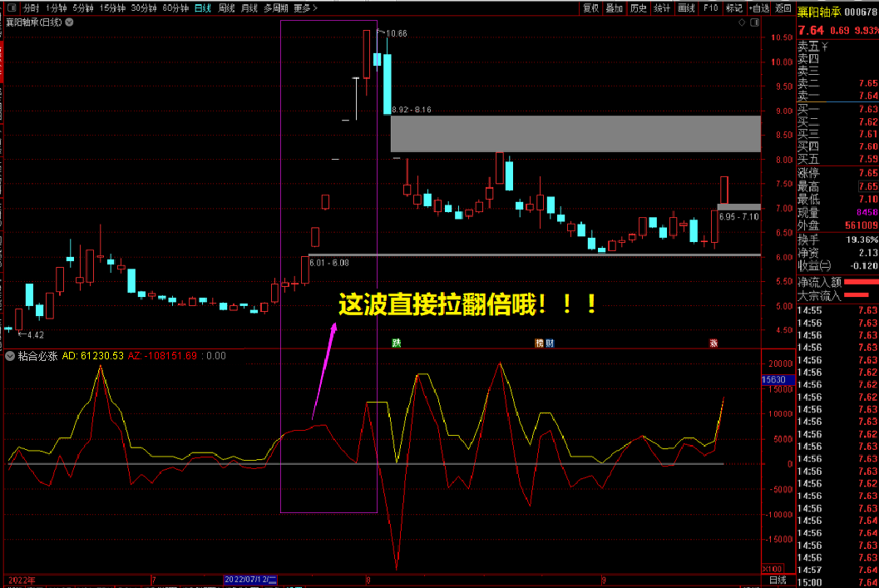The width and height of the screenshot is (879, 588).
Task: Toggle the eye icon beside 襄阳轴承(日线)
Action: coord(67,22)
